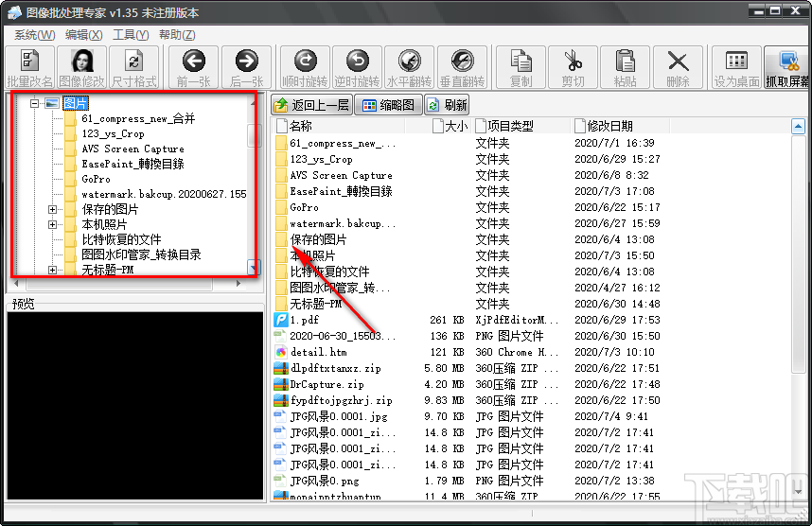Click the 剪切 cut toolbar icon

(573, 67)
